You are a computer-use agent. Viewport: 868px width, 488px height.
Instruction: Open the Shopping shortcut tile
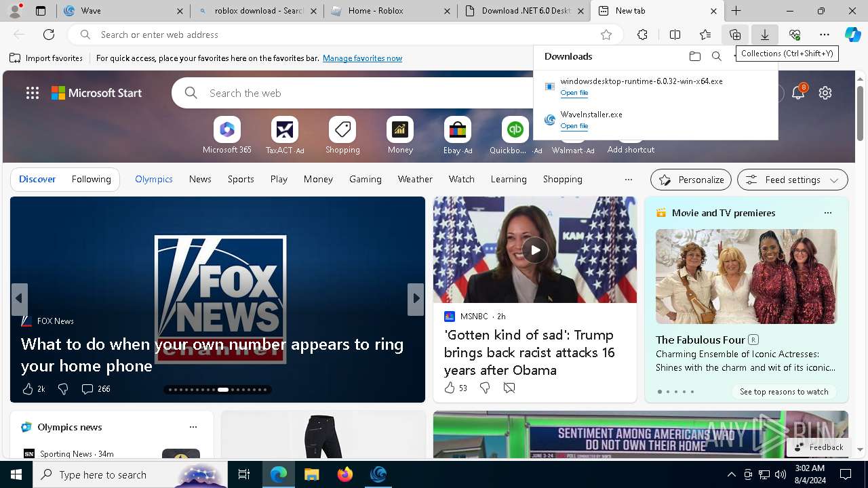342,135
